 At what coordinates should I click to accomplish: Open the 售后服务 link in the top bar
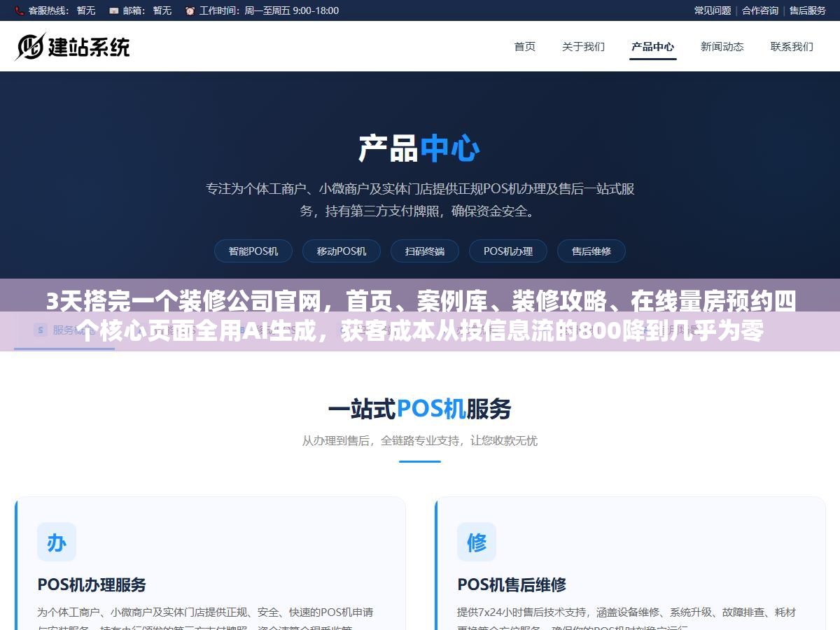808,10
